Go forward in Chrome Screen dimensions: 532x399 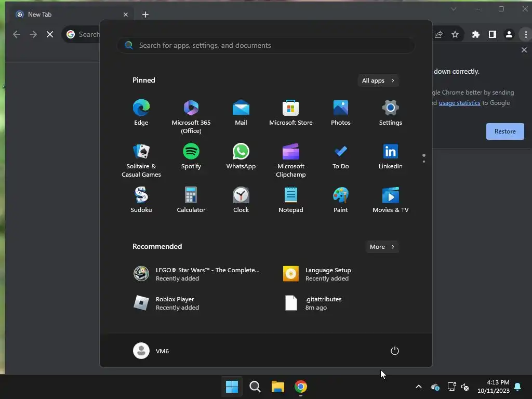33,34
